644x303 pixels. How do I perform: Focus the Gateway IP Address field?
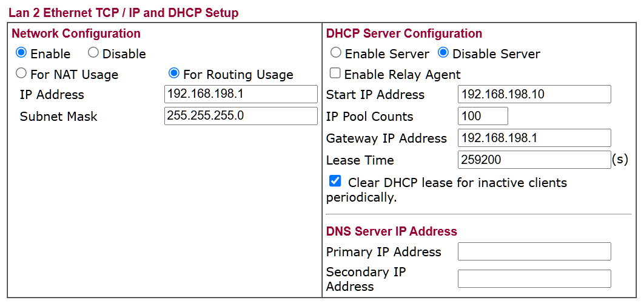534,138
